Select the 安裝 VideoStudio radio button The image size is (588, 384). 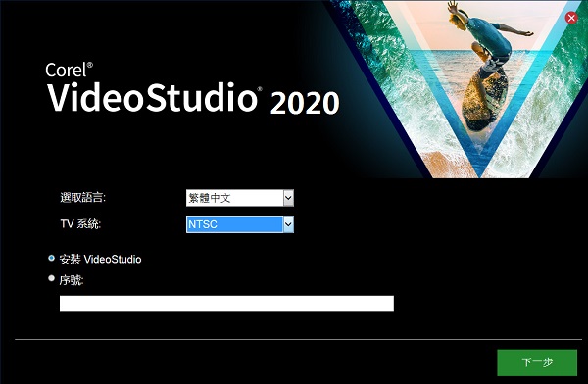pyautogui.click(x=51, y=258)
